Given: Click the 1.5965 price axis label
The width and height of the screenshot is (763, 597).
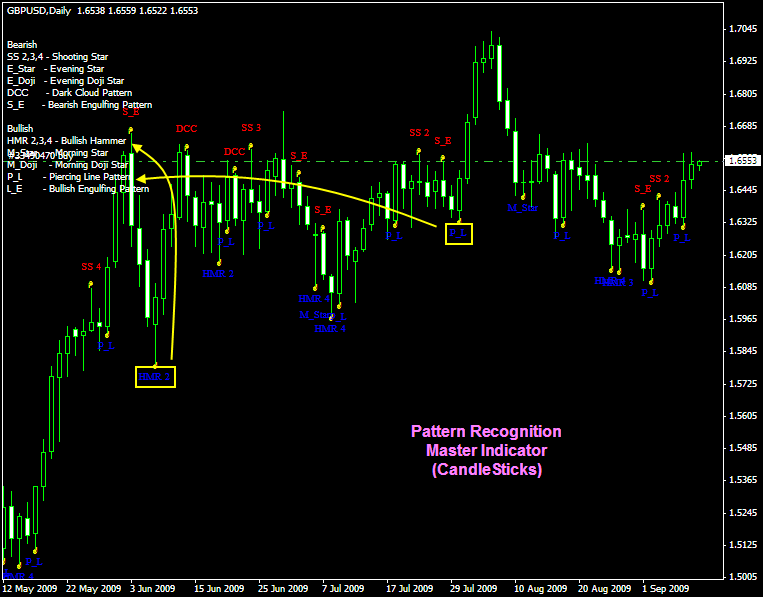Looking at the screenshot, I should (x=742, y=319).
